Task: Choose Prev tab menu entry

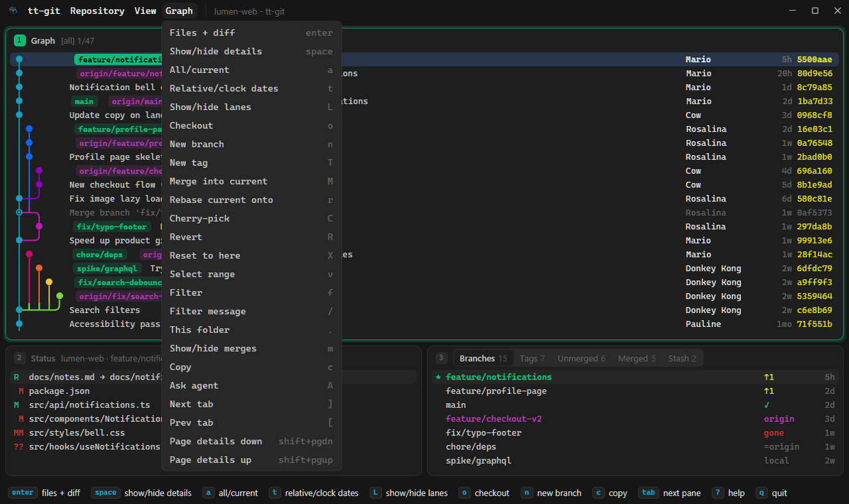Action: [251, 422]
